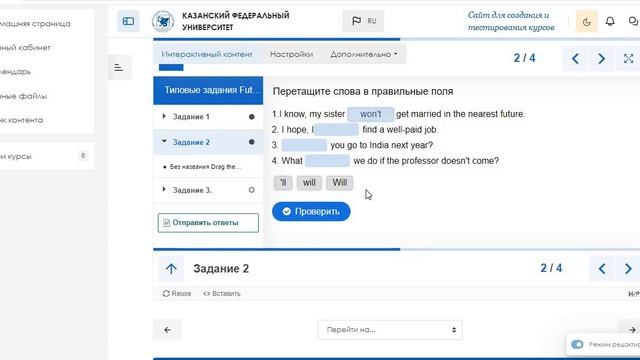Expand the Дополнительно dropdown menu
Screen dimensions: 640x360
364,54
